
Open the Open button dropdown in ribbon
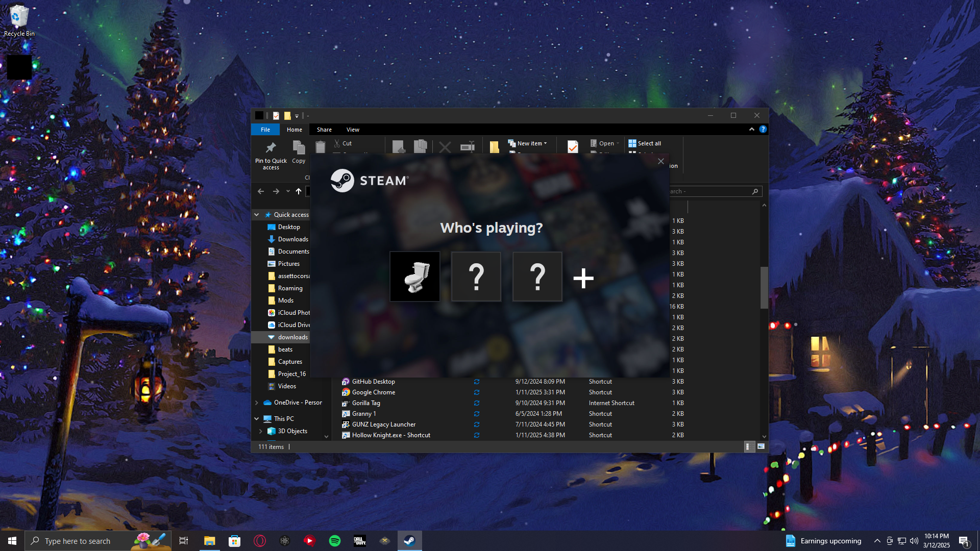click(x=604, y=143)
